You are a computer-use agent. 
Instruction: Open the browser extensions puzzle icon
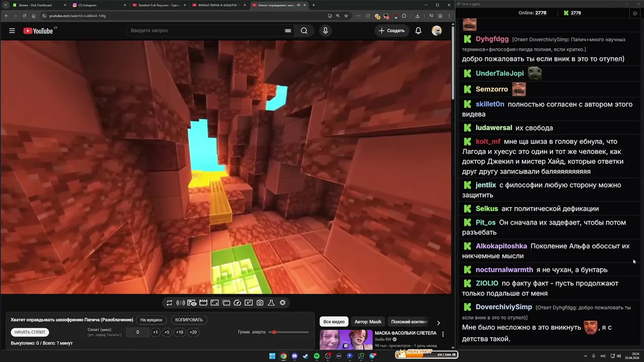tap(404, 16)
